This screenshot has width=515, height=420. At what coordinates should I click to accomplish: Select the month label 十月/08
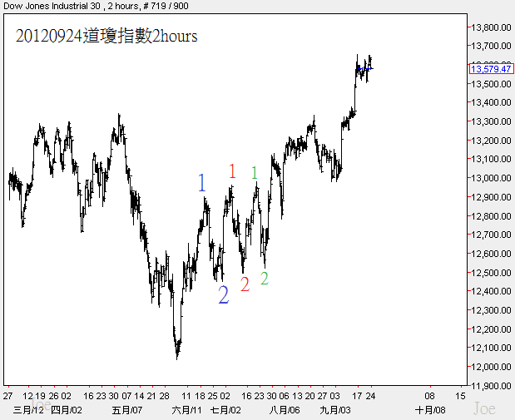pyautogui.click(x=430, y=410)
